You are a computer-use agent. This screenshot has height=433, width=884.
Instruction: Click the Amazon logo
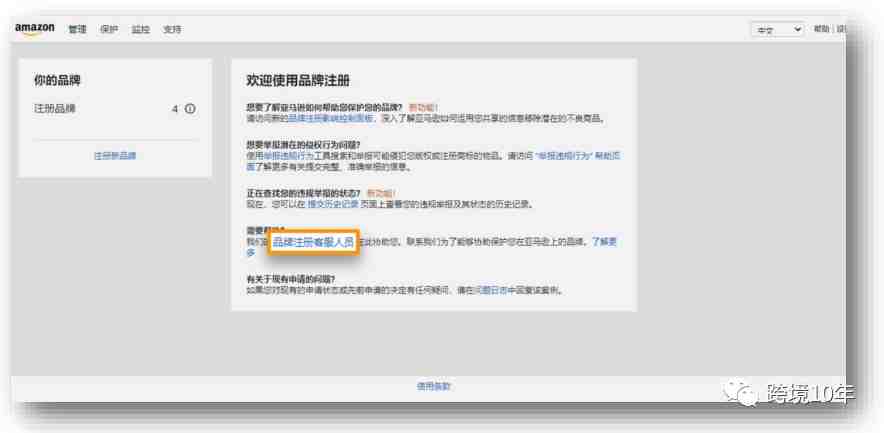[x=35, y=29]
